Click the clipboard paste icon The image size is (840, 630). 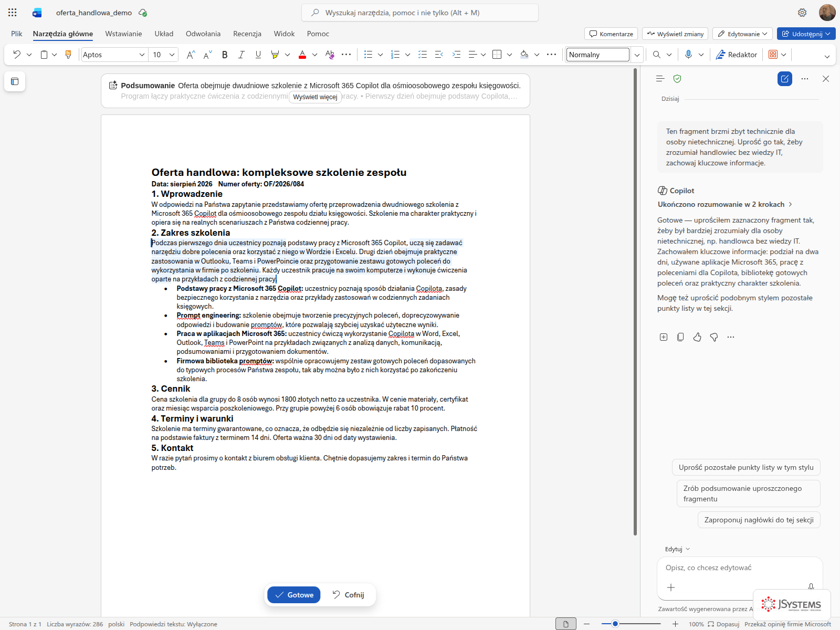44,55
